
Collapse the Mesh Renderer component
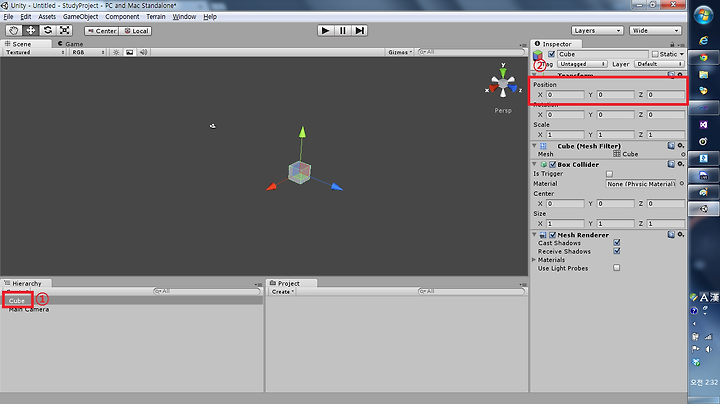[534, 235]
